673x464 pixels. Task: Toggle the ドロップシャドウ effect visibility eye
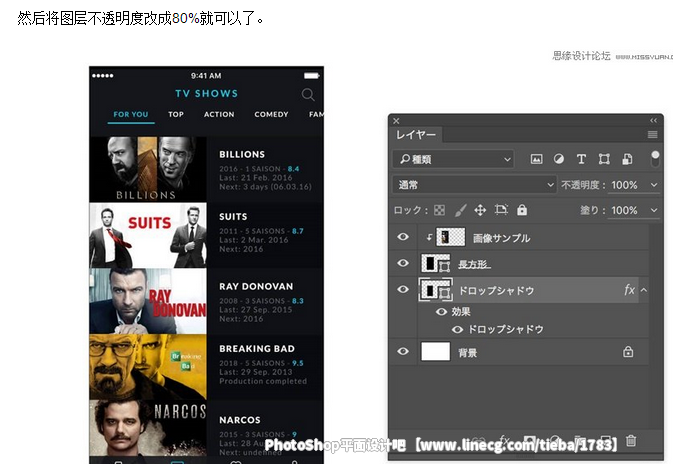458,329
